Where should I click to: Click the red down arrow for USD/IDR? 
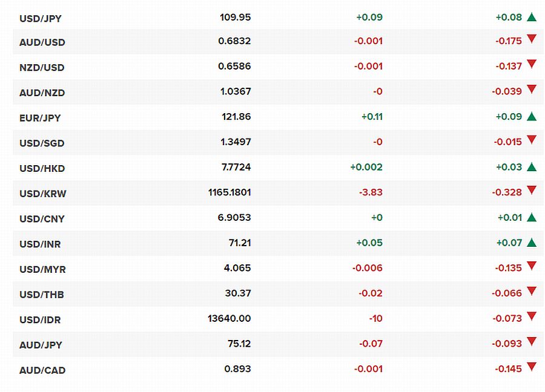tap(532, 316)
